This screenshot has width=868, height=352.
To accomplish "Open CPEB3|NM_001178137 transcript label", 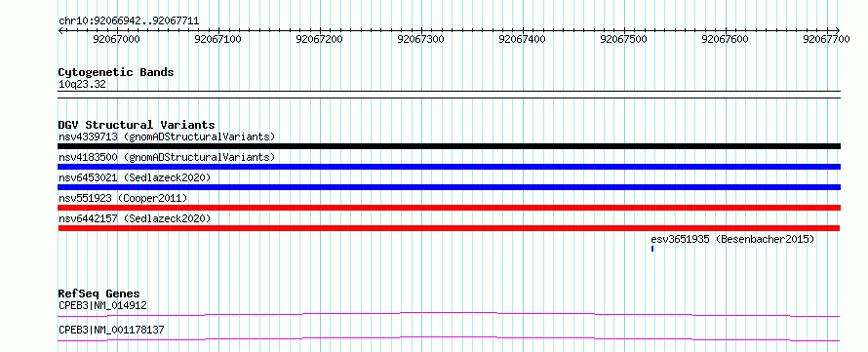I will click(x=111, y=330).
